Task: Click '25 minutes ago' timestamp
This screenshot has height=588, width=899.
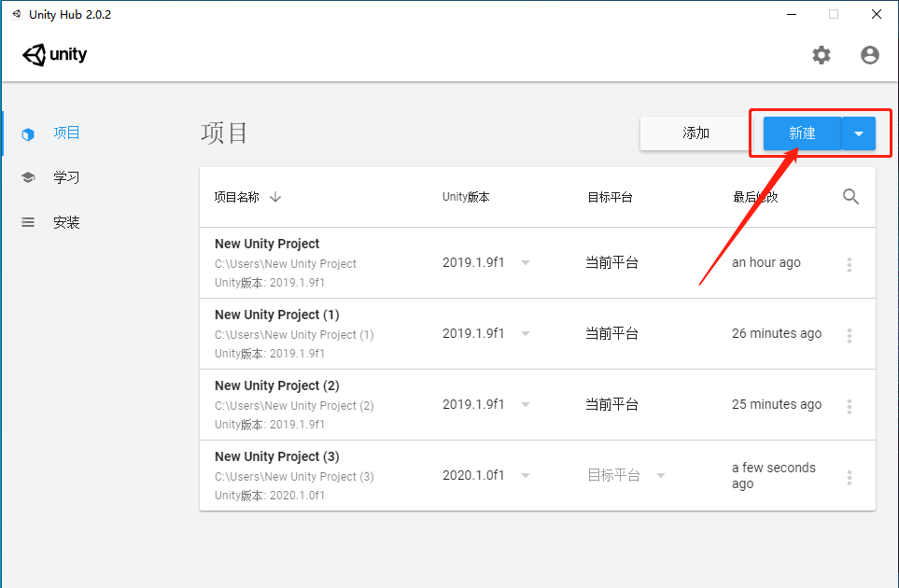Action: 777,405
